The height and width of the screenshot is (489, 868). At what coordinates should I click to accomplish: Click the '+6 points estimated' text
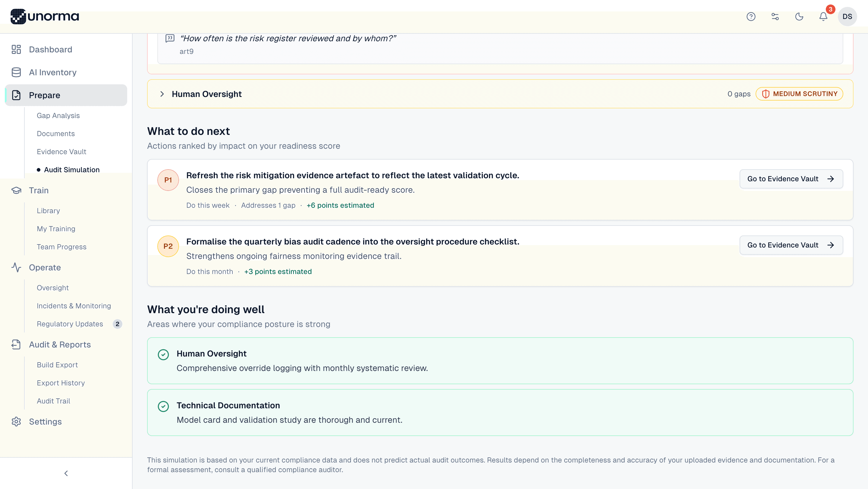[x=340, y=205]
